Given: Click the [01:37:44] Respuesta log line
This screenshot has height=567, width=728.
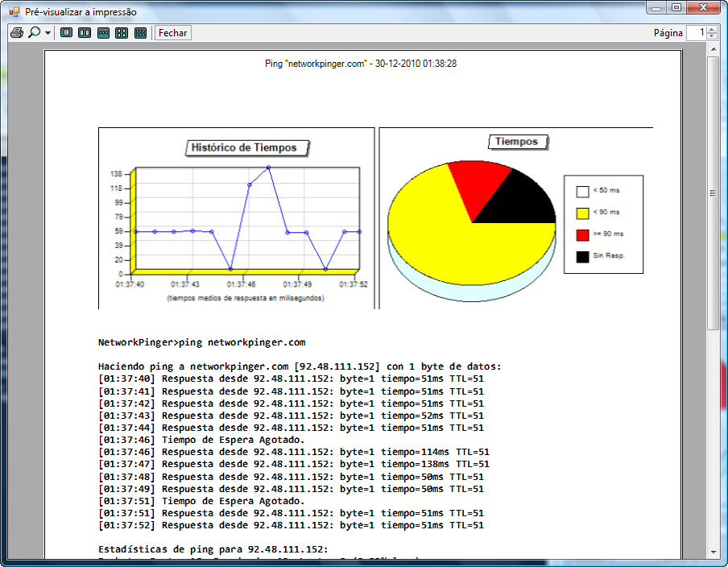Looking at the screenshot, I should pyautogui.click(x=291, y=428).
